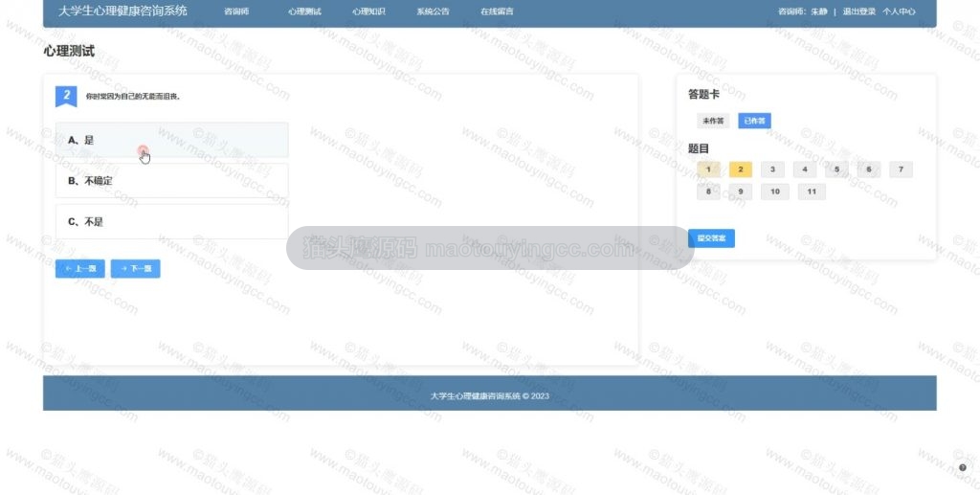Open 系统公告 in the top navigation

[x=433, y=11]
